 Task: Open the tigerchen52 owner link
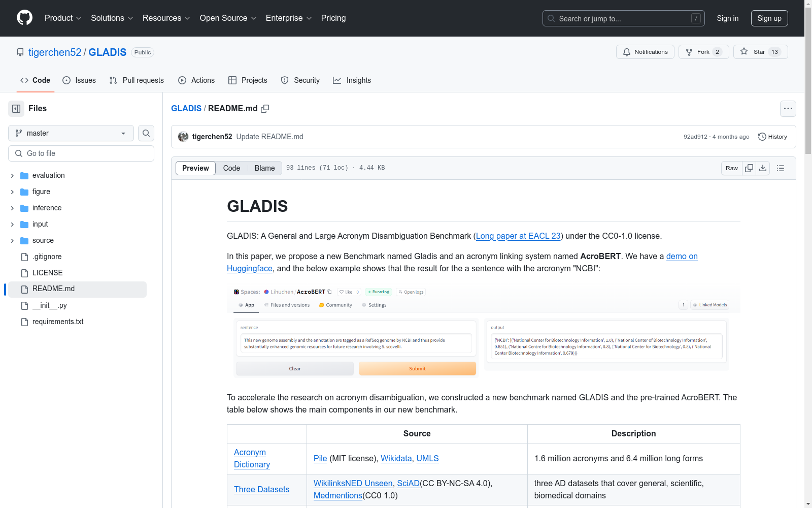(x=55, y=52)
